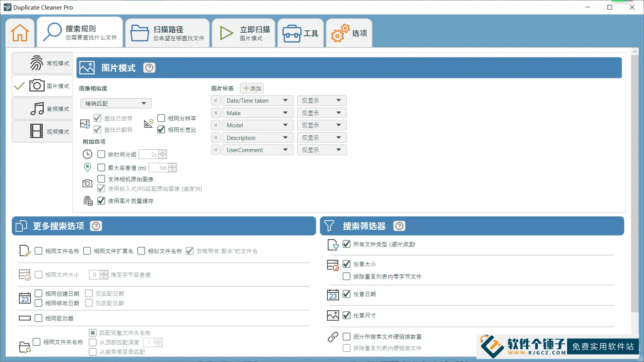Select 视频模式 film strip mode
Viewport: 644px width, 362px height.
[x=42, y=132]
